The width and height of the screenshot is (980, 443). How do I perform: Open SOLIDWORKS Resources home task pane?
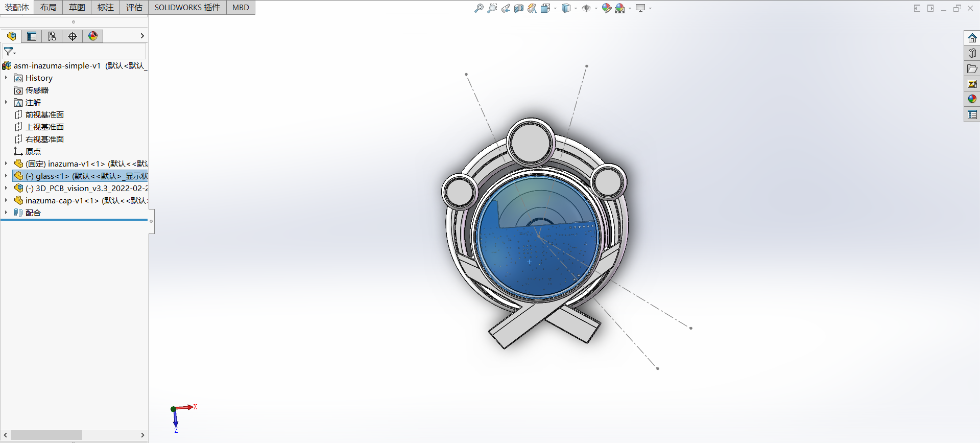[x=972, y=38]
